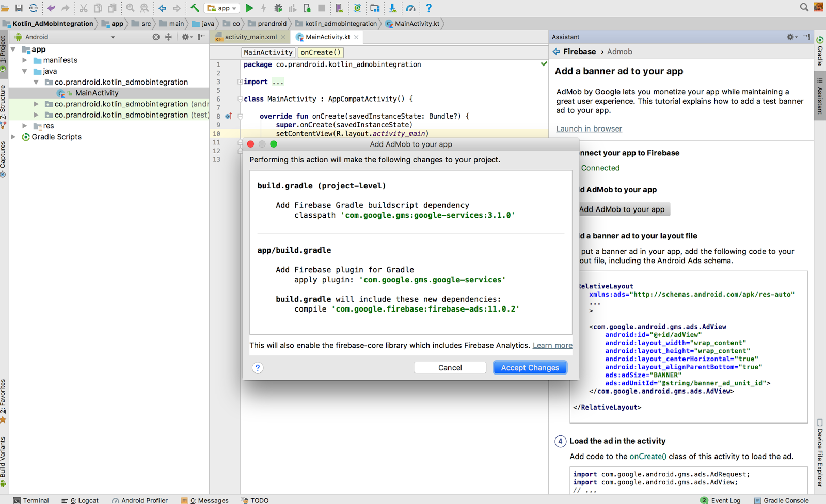Expand the res folder
The width and height of the screenshot is (826, 504).
click(25, 126)
